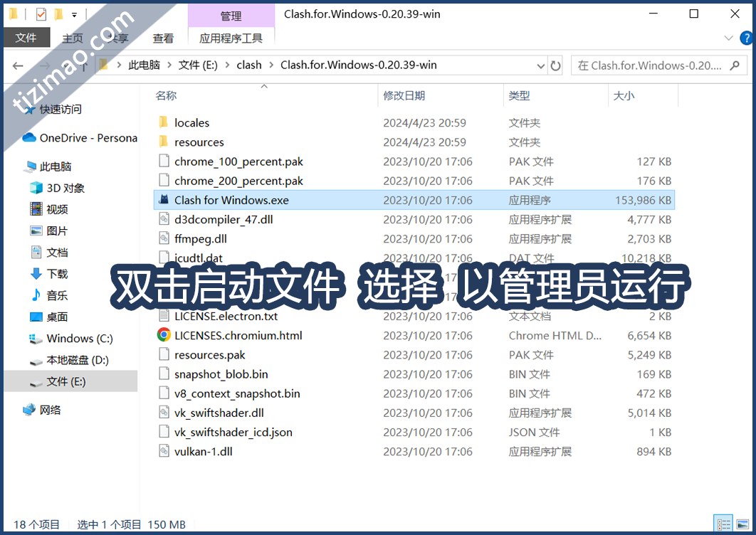This screenshot has width=756, height=535.
Task: Click the vulkan-1.dll file icon
Action: point(164,451)
